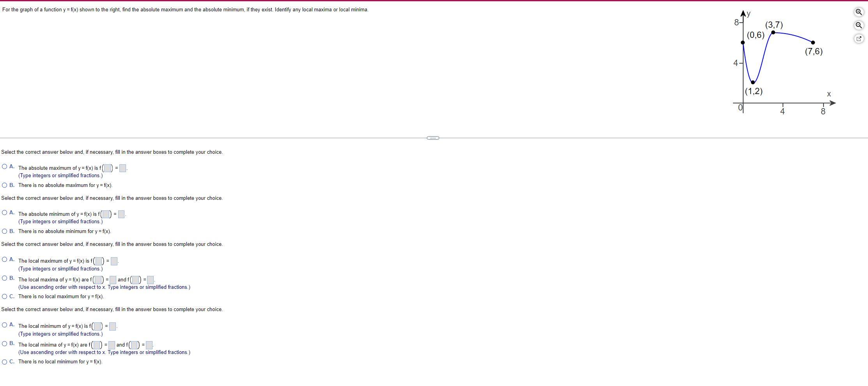Select single local maximum option A
Viewport: 868px width, 386px height.
tap(4, 260)
